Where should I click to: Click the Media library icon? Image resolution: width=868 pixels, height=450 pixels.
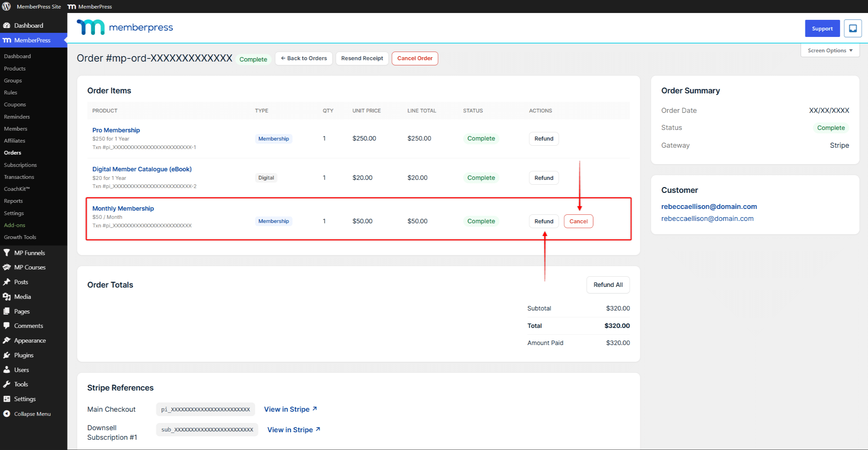(x=6, y=296)
